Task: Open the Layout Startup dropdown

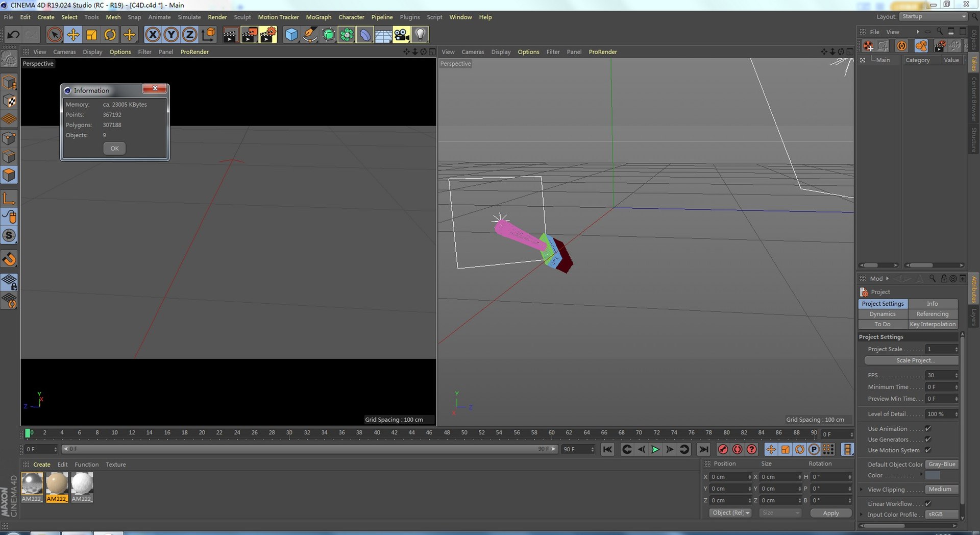Action: pos(934,16)
